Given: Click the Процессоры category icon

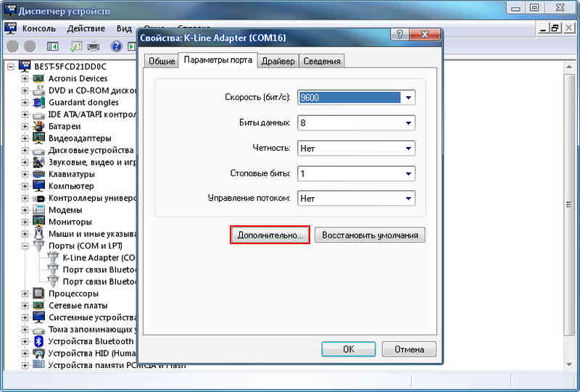Looking at the screenshot, I should [38, 293].
